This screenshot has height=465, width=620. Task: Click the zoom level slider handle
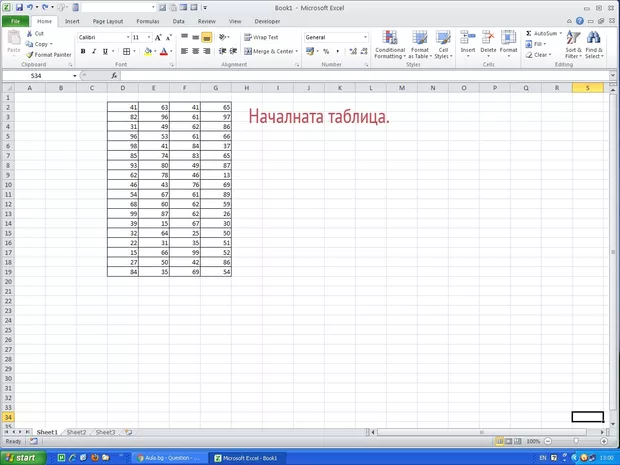coord(576,441)
